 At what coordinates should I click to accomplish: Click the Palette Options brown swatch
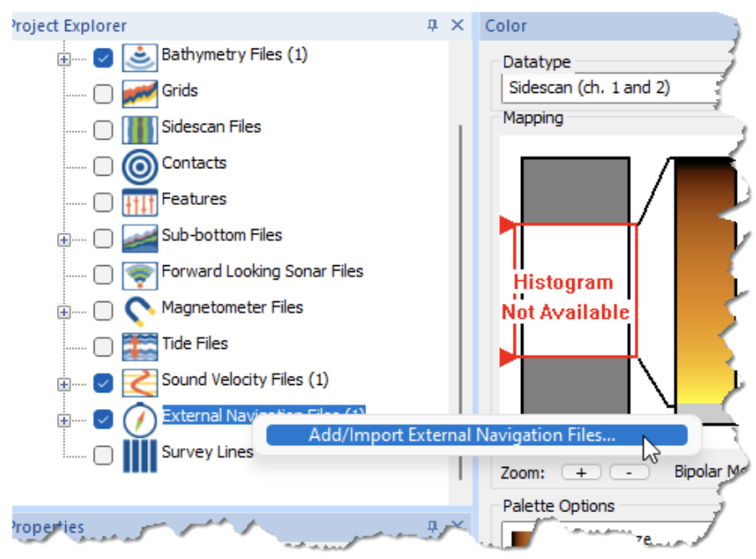click(519, 538)
